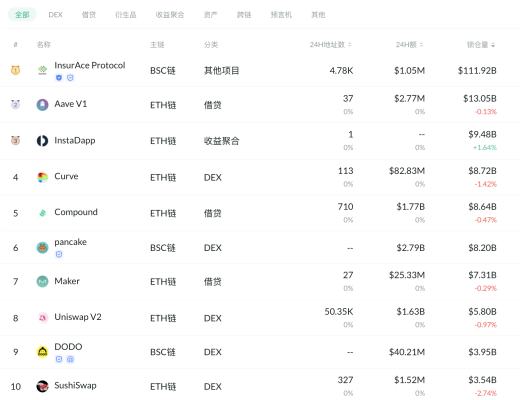Switch to the 跨链 tab
The height and width of the screenshot is (400, 520).
pyautogui.click(x=244, y=15)
